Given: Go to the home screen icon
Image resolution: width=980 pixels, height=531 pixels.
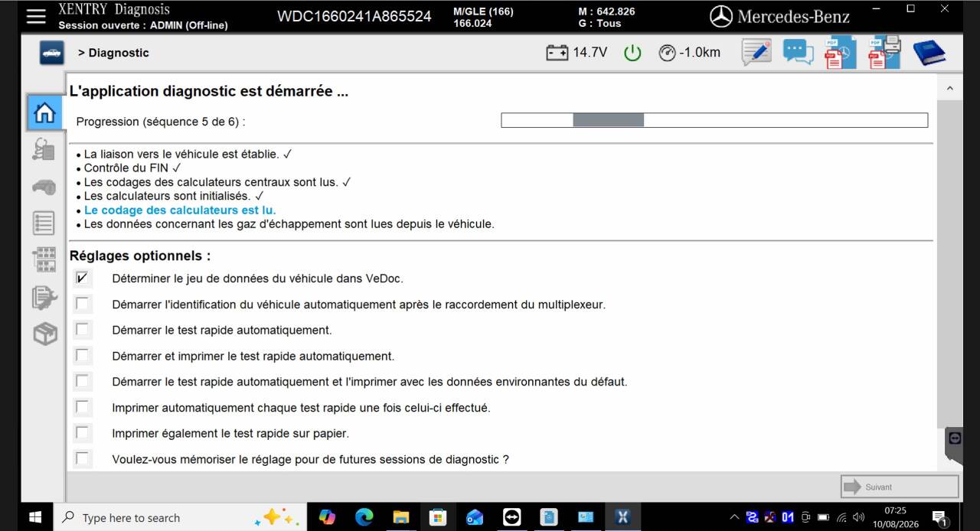Looking at the screenshot, I should (x=45, y=112).
